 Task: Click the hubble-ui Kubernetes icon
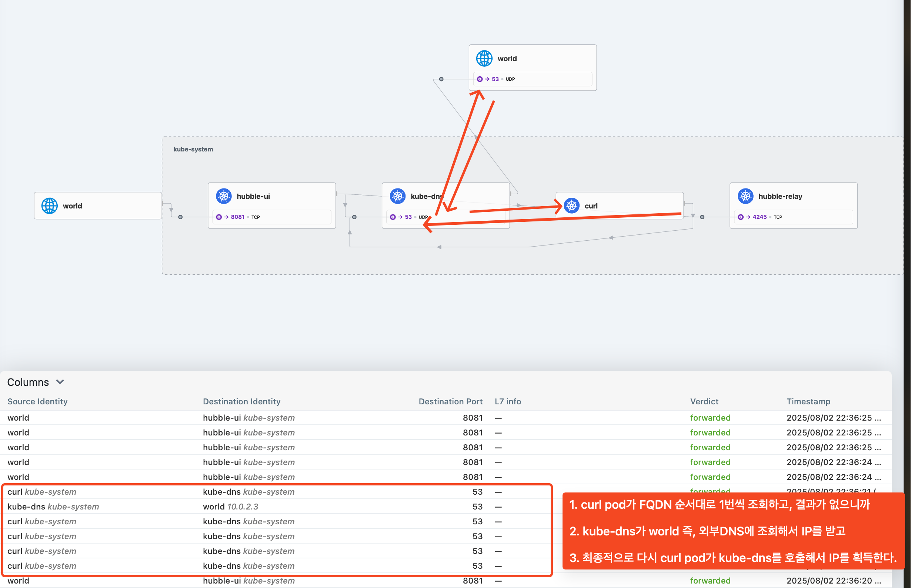pos(224,196)
